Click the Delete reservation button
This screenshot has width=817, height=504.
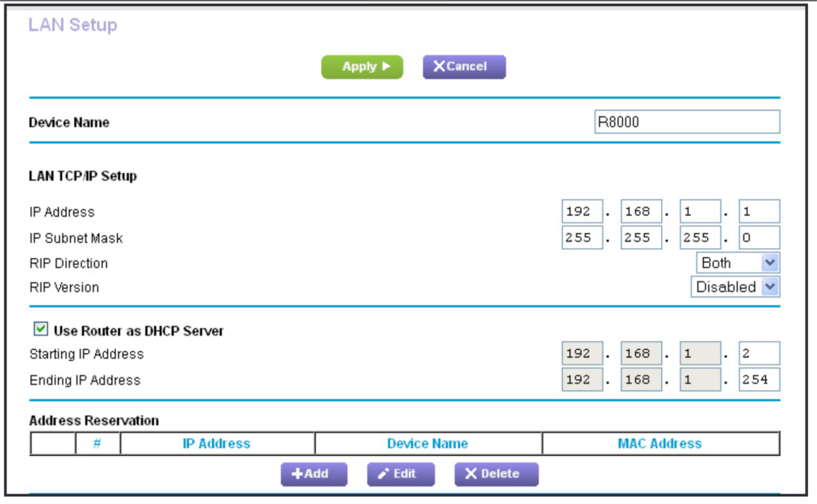tap(496, 474)
